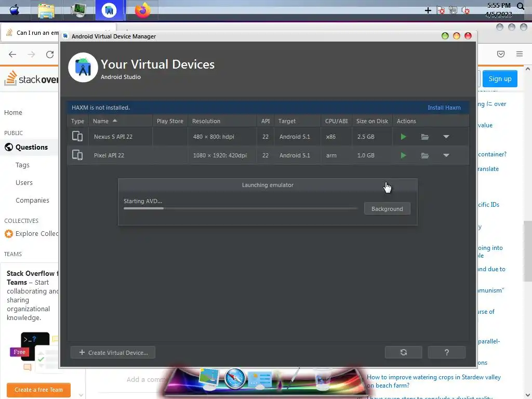
Task: Click the Android Studio logo in header
Action: (x=83, y=67)
